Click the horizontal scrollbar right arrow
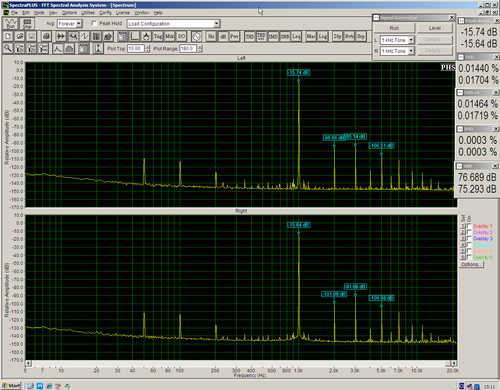This screenshot has width=500, height=390. point(454,363)
